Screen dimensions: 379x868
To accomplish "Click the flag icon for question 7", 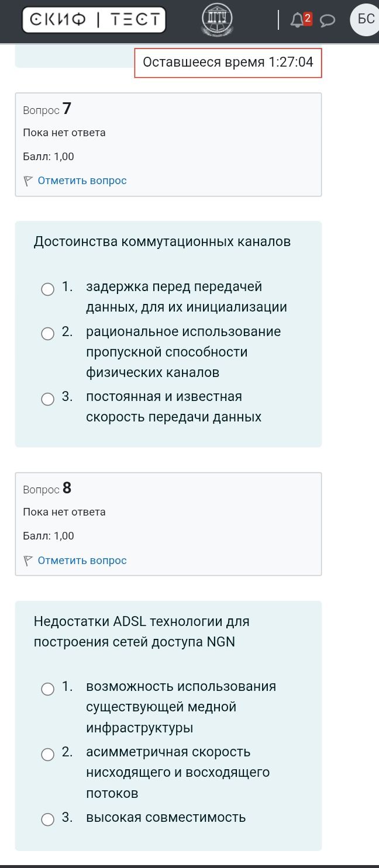I will (27, 181).
